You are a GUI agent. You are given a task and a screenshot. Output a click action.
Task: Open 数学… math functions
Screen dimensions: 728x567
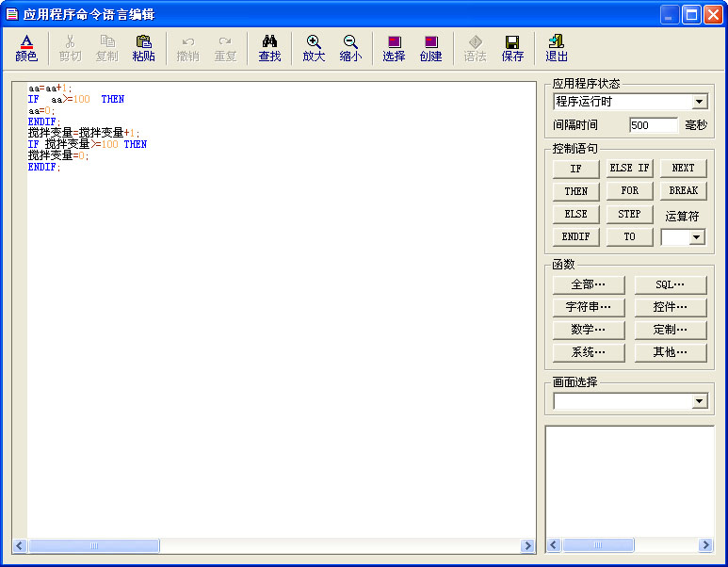[589, 331]
